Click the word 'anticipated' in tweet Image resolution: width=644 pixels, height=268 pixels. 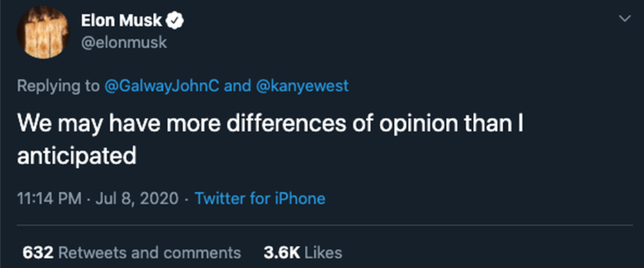click(x=76, y=157)
